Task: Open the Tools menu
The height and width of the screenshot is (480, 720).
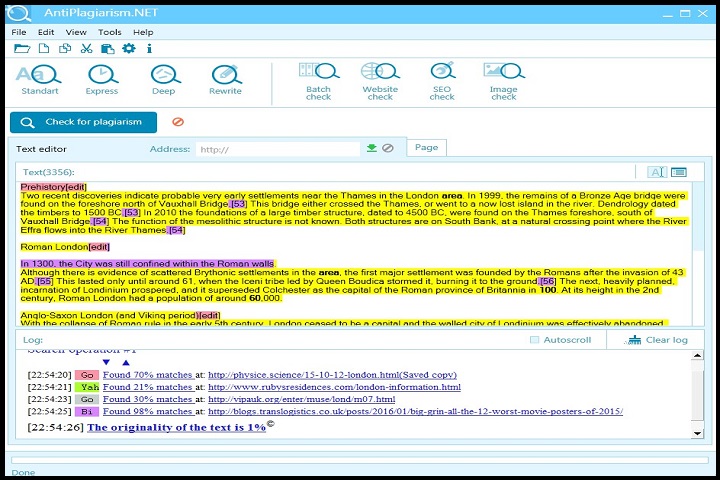Action: coord(109,32)
